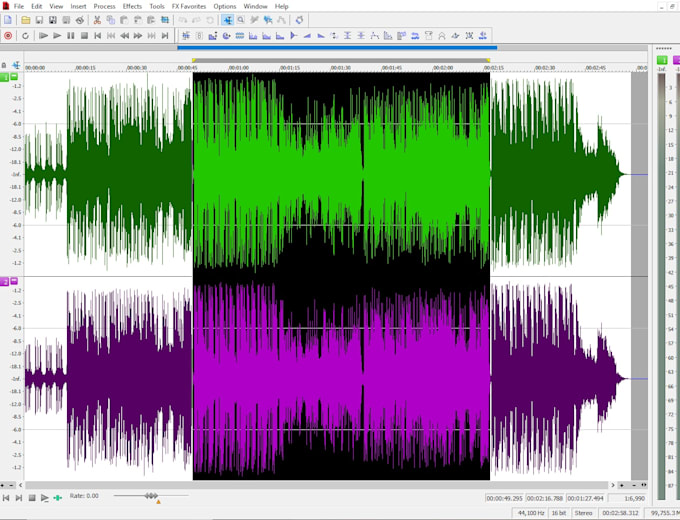The image size is (680, 520).
Task: Start recording with the red Record button
Action: [8, 36]
